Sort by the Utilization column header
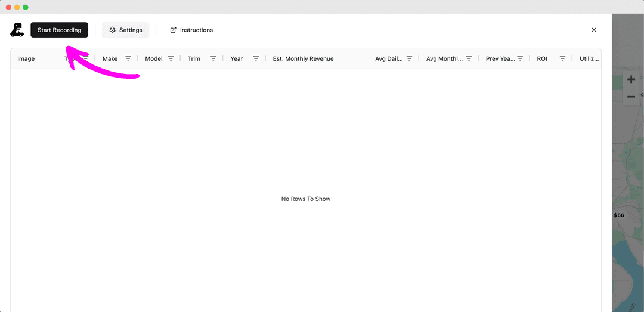644x312 pixels. point(589,58)
